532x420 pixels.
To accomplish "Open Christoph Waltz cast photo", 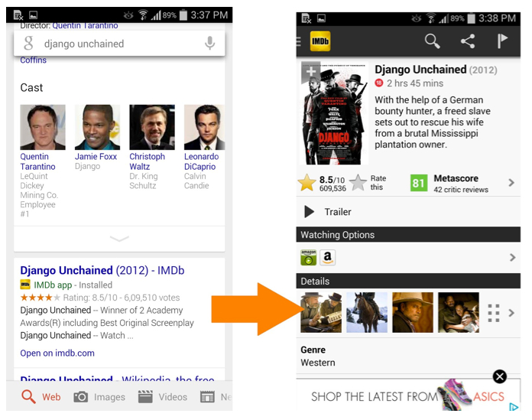I will pyautogui.click(x=152, y=127).
